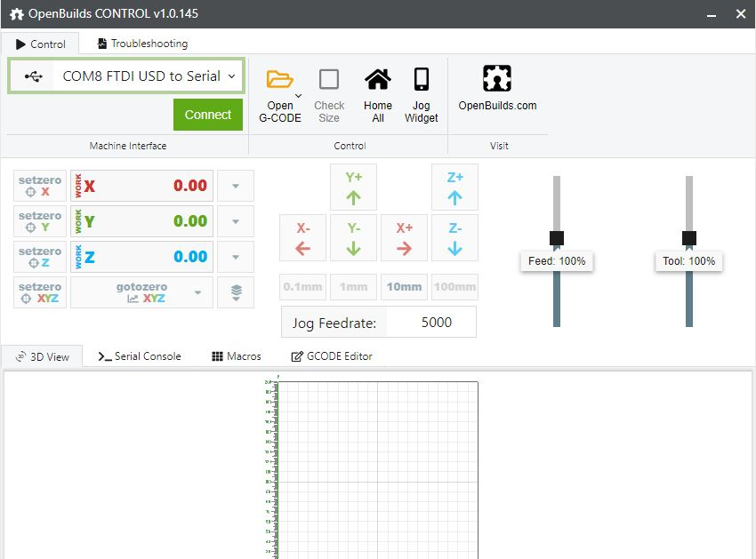Click the Feed override slider handle
Screen dimensions: 756x559
(557, 238)
